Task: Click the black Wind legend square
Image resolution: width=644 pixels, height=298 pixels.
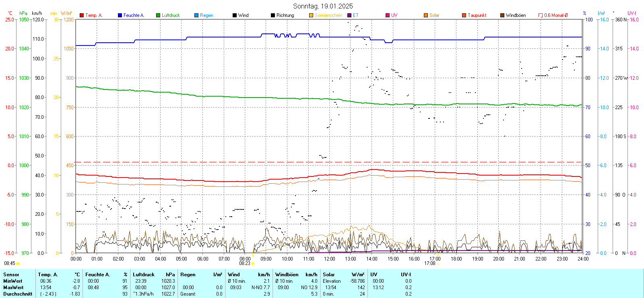Action: coord(235,15)
